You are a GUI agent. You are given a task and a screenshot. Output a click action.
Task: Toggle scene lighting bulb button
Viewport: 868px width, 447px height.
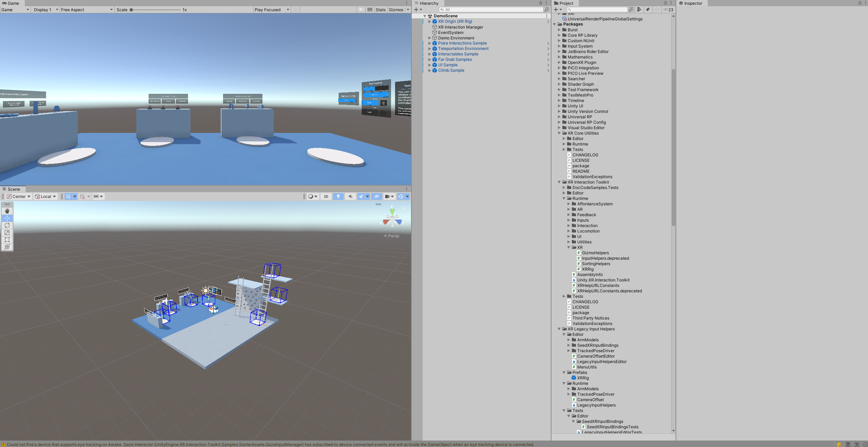click(x=338, y=196)
